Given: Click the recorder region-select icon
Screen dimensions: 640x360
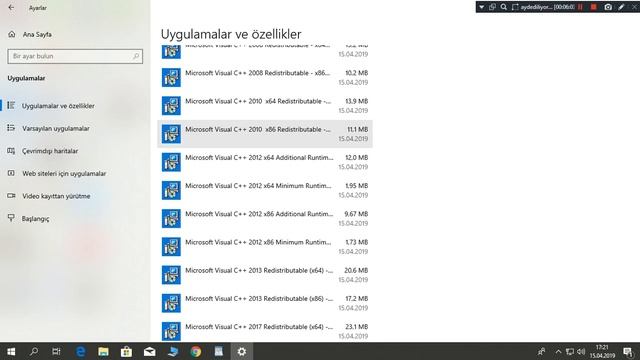Looking at the screenshot, I should pos(515,7).
